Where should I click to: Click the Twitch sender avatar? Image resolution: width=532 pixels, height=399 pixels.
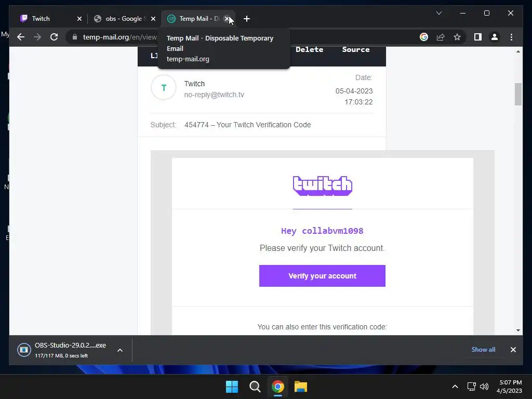(x=164, y=87)
